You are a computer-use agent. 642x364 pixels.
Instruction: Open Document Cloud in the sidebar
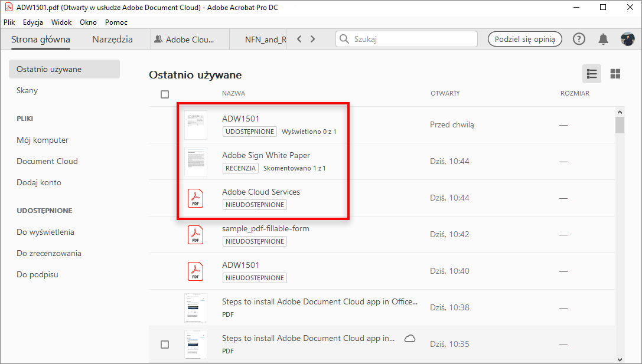(x=47, y=161)
